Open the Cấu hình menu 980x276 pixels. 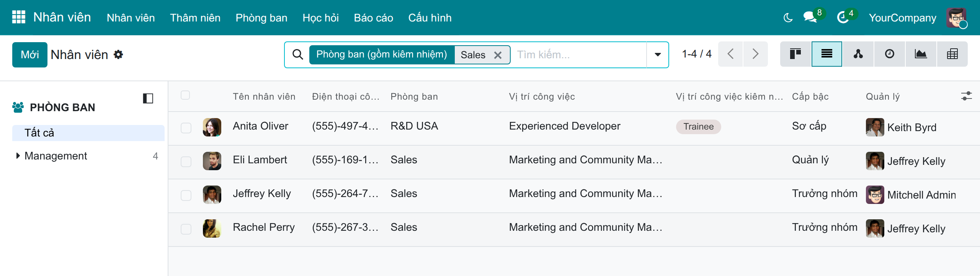[430, 18]
